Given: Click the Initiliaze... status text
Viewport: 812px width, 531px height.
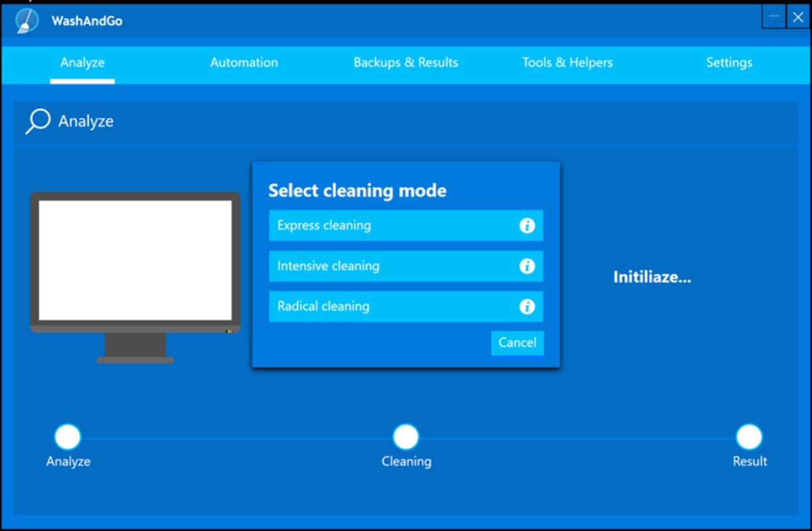Looking at the screenshot, I should (652, 277).
